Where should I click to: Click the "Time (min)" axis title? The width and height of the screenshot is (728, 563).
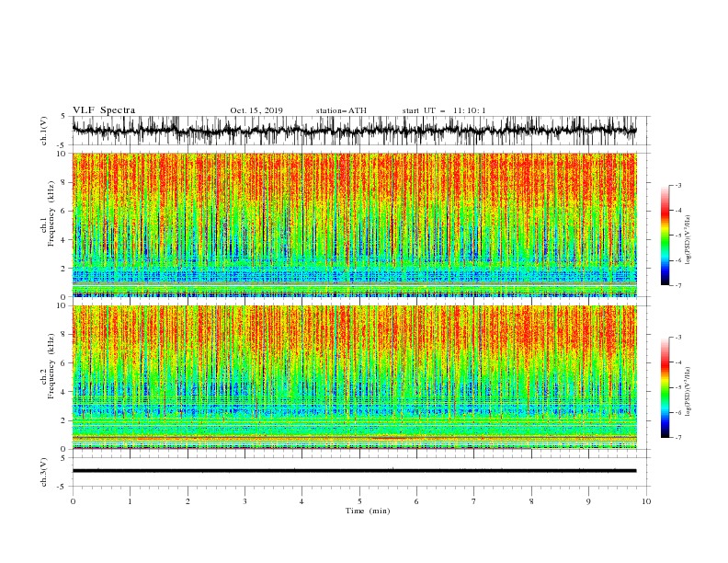click(368, 511)
